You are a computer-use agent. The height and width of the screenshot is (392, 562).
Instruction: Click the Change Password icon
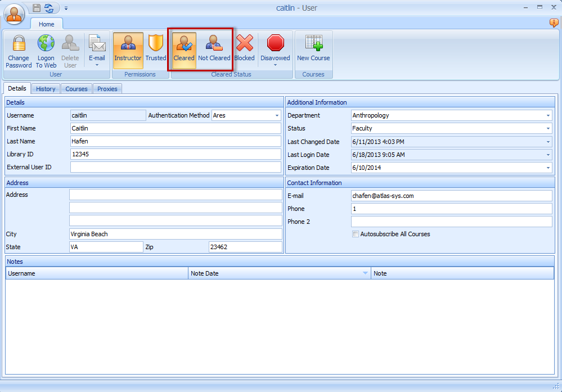click(x=19, y=48)
